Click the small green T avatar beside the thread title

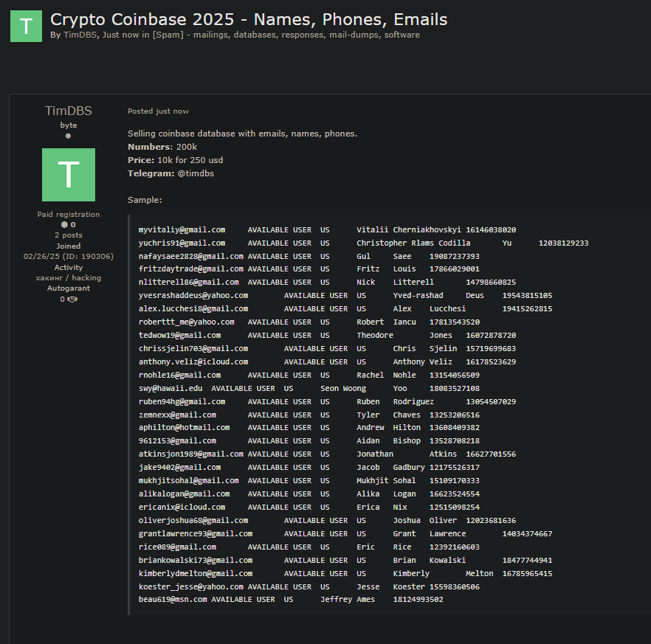pyautogui.click(x=26, y=26)
